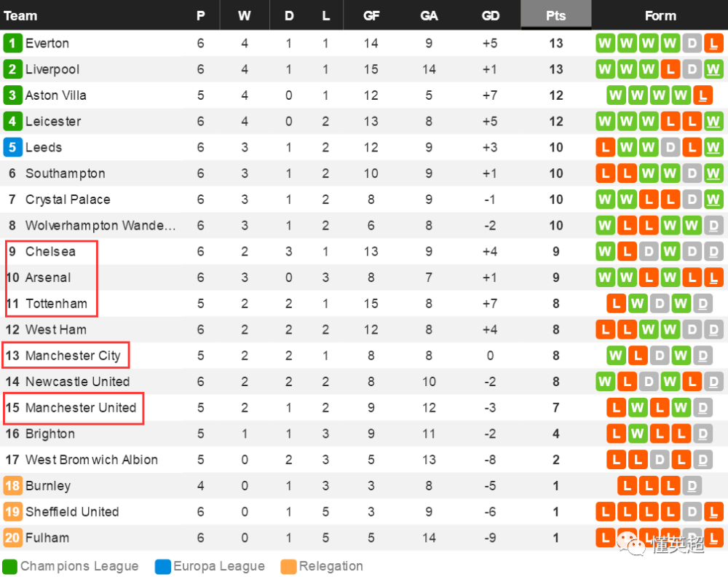Click the blue Europa League legend swatch
728x577 pixels.
(163, 566)
